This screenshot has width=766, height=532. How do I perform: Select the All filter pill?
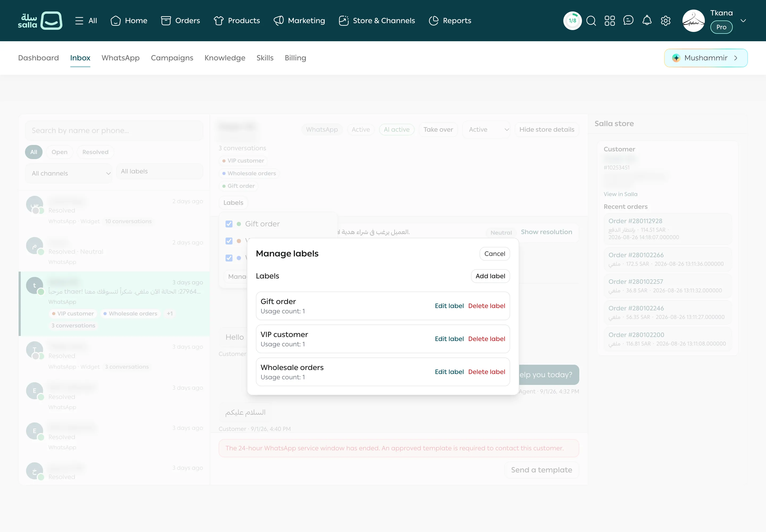coord(34,152)
